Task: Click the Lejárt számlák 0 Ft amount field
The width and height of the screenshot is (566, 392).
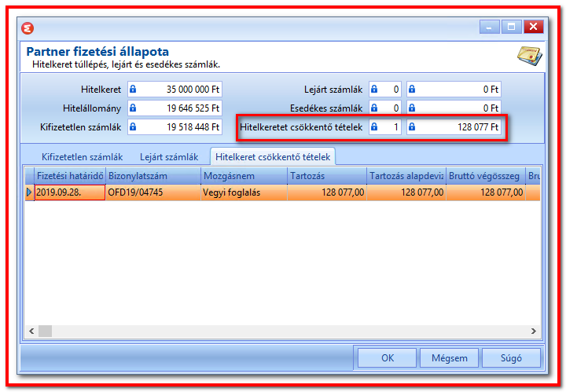Action: tap(454, 89)
